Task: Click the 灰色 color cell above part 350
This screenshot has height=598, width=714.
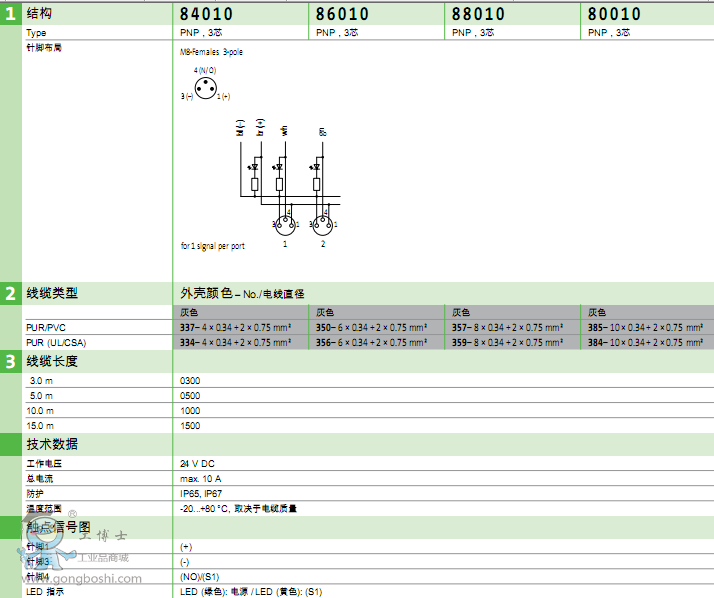Action: (325, 312)
